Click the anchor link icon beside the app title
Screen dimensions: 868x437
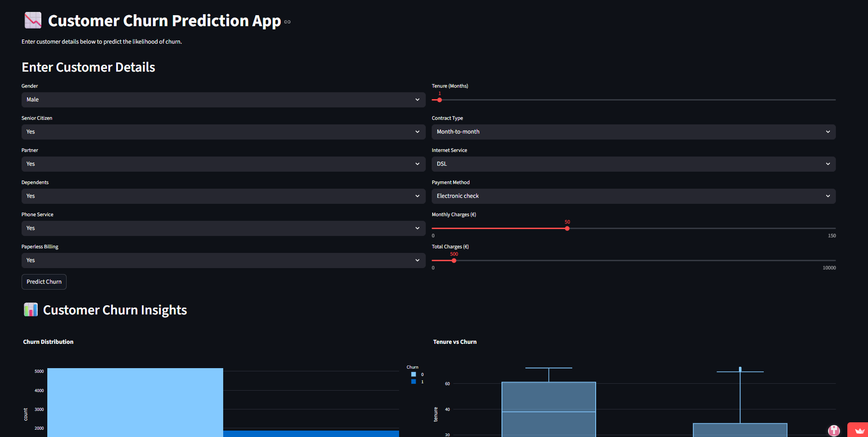pyautogui.click(x=287, y=22)
